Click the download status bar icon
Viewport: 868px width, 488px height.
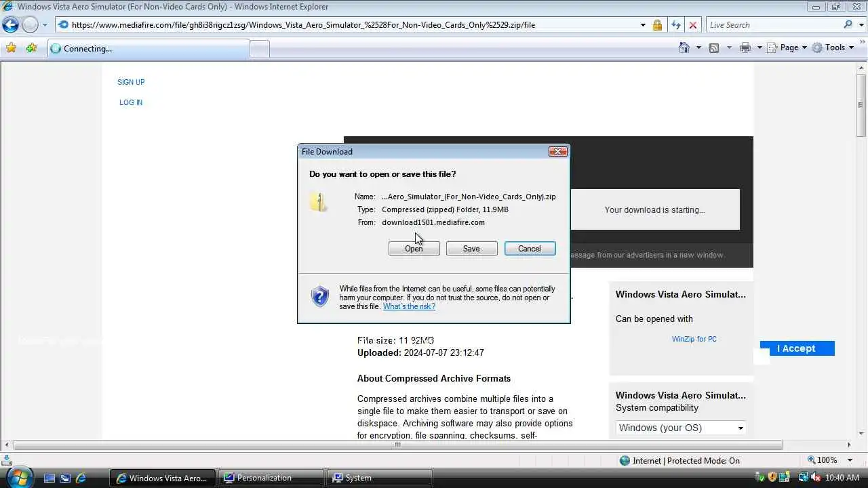point(5,460)
